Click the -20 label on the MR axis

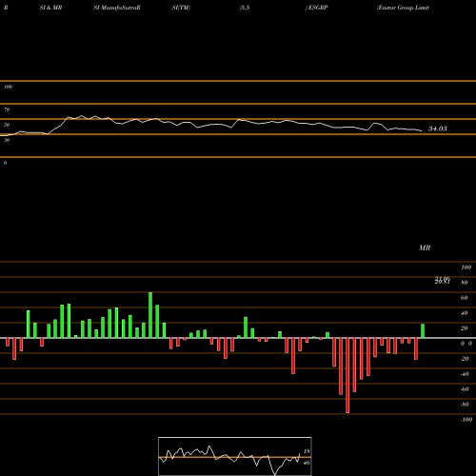click(x=465, y=359)
